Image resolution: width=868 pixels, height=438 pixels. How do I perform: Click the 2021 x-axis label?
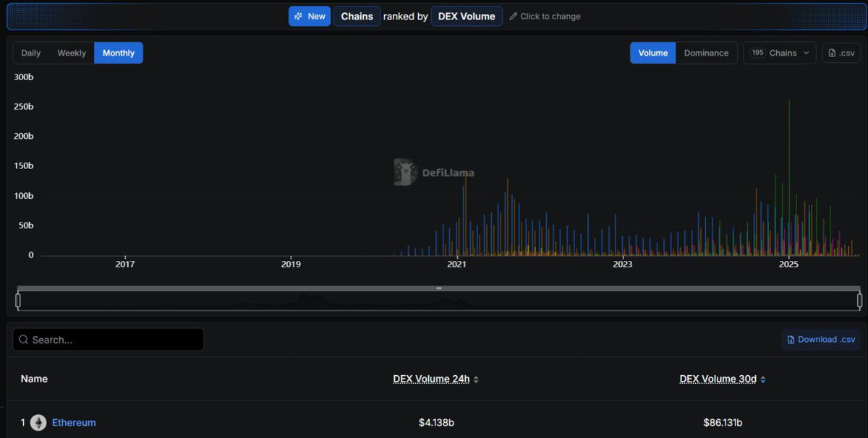point(456,265)
